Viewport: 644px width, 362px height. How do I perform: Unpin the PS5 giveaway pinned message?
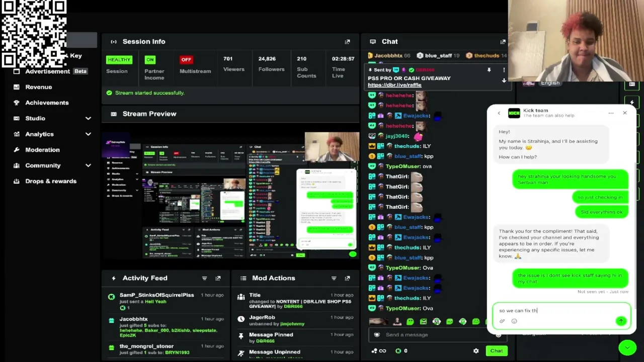pyautogui.click(x=489, y=70)
